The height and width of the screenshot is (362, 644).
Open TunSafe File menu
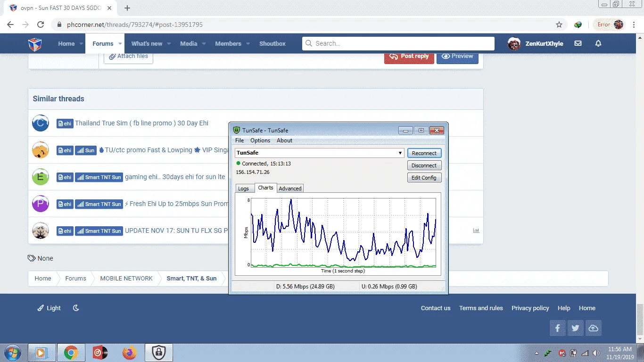pos(239,140)
